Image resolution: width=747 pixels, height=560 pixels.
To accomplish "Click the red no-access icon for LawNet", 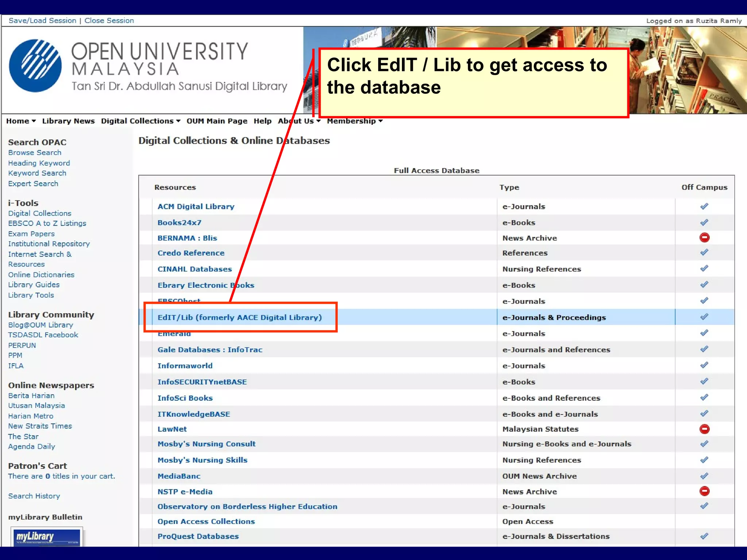I will click(x=704, y=429).
